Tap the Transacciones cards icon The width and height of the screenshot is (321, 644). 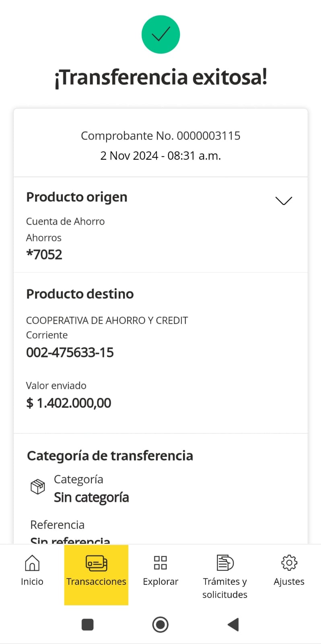[96, 563]
